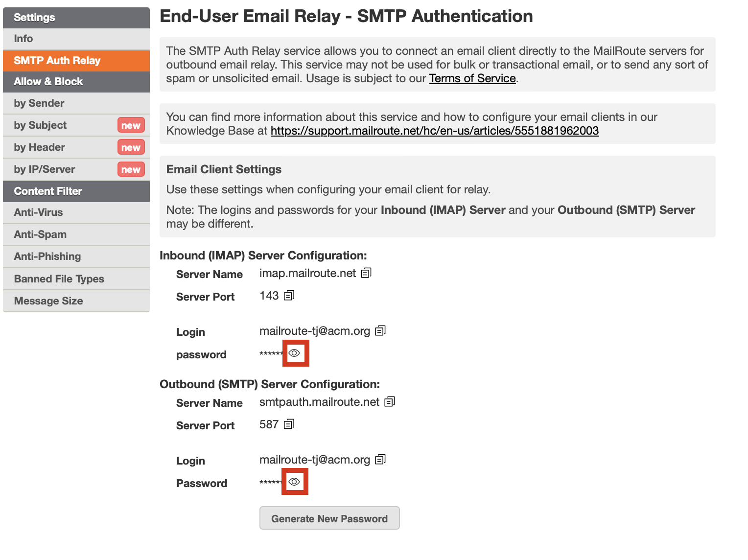This screenshot has width=748, height=560.
Task: Open Anti-Virus content filter settings
Action: [x=39, y=212]
